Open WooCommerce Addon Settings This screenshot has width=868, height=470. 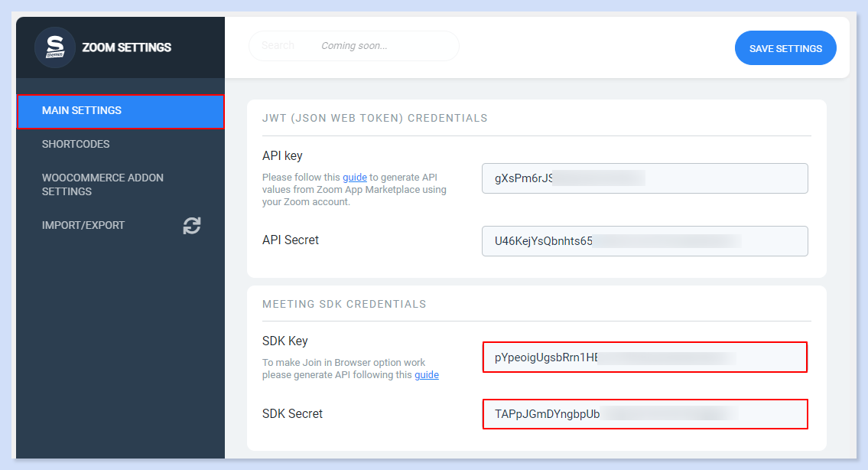coord(103,184)
